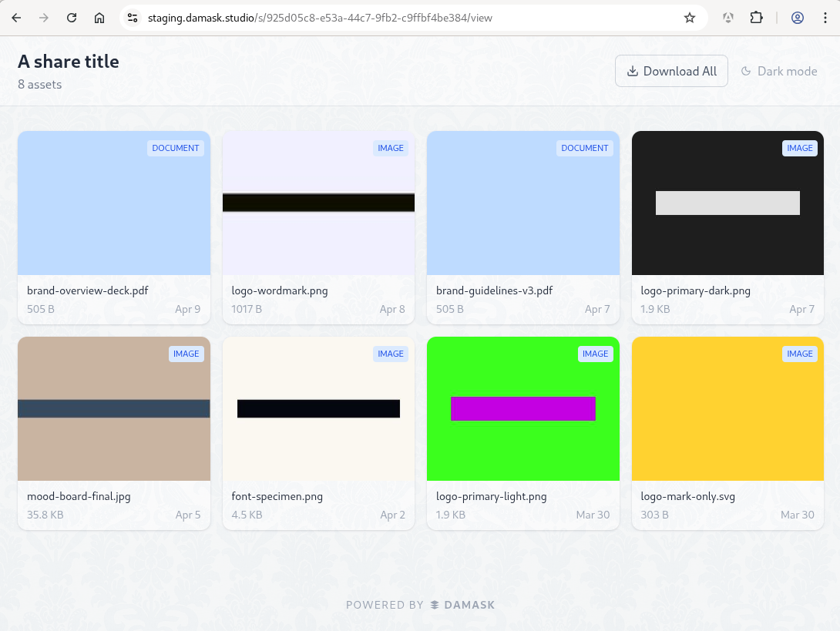Click the 35.8 KB file size

point(45,515)
